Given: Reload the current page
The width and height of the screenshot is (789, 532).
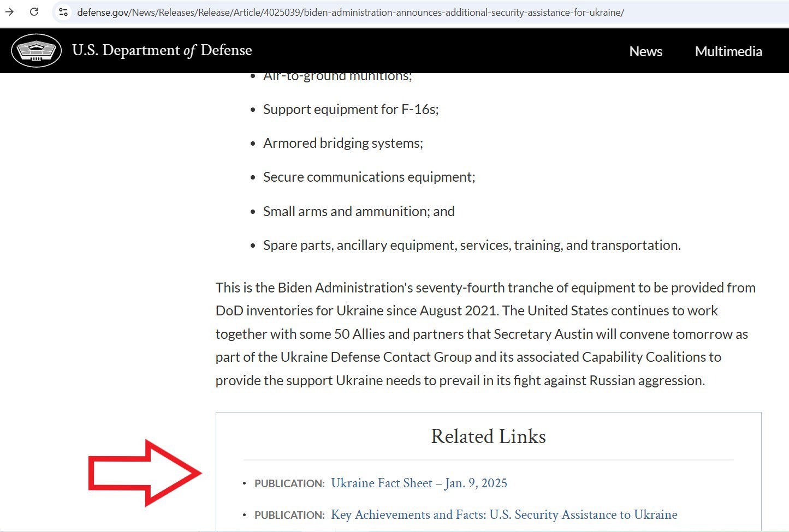Looking at the screenshot, I should point(34,11).
